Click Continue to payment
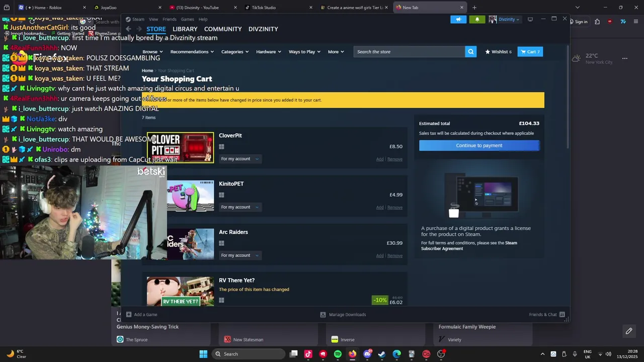 tap(479, 145)
